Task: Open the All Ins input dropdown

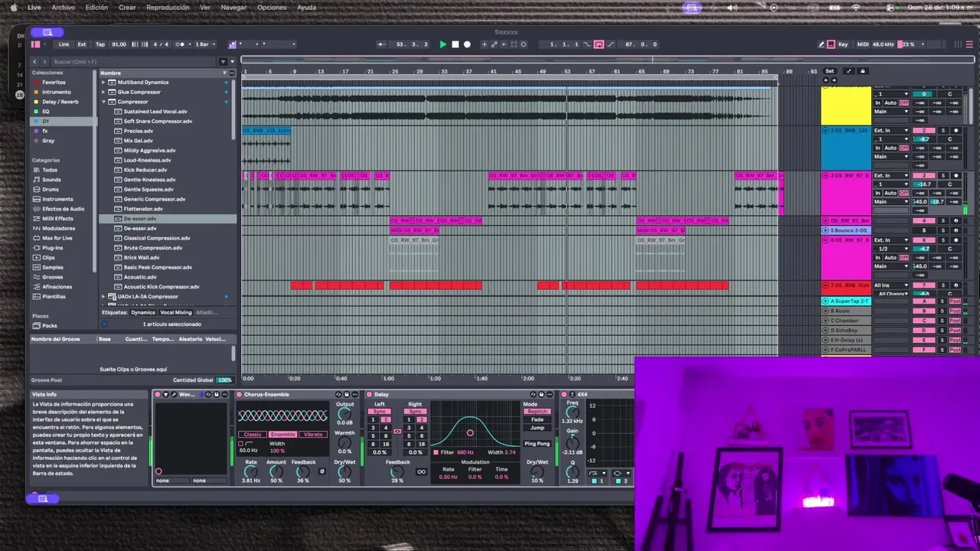Action: coord(891,285)
